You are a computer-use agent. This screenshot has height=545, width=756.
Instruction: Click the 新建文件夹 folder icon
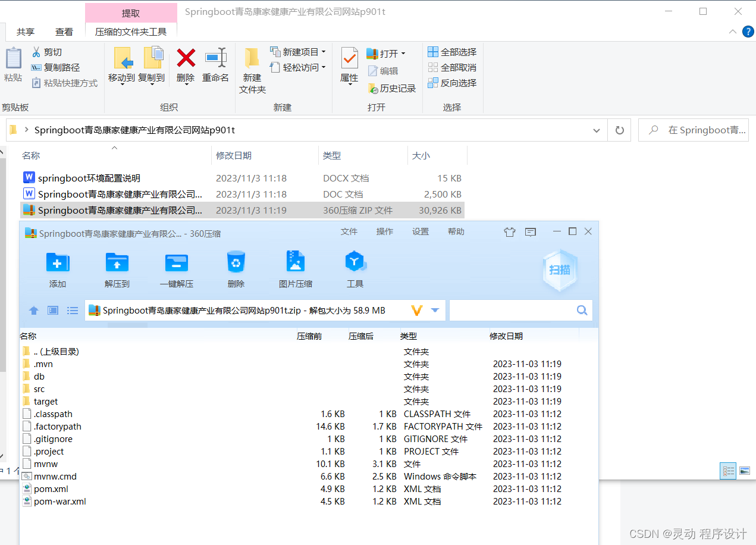pos(252,58)
